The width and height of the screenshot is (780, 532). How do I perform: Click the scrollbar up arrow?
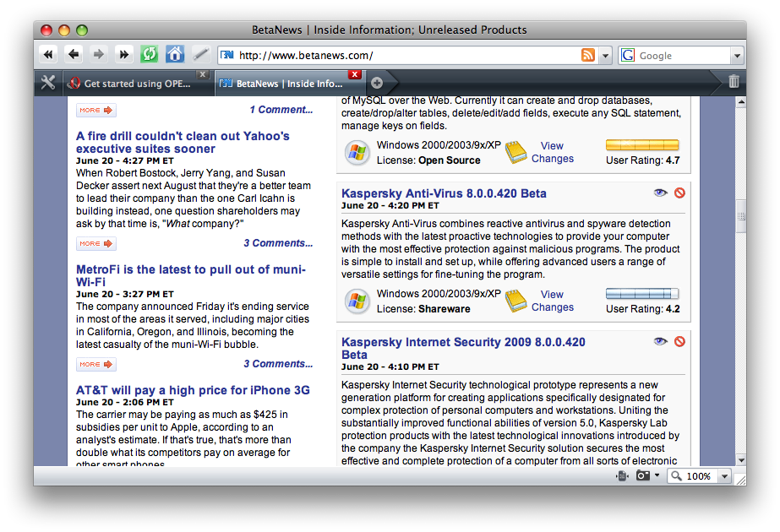click(741, 102)
